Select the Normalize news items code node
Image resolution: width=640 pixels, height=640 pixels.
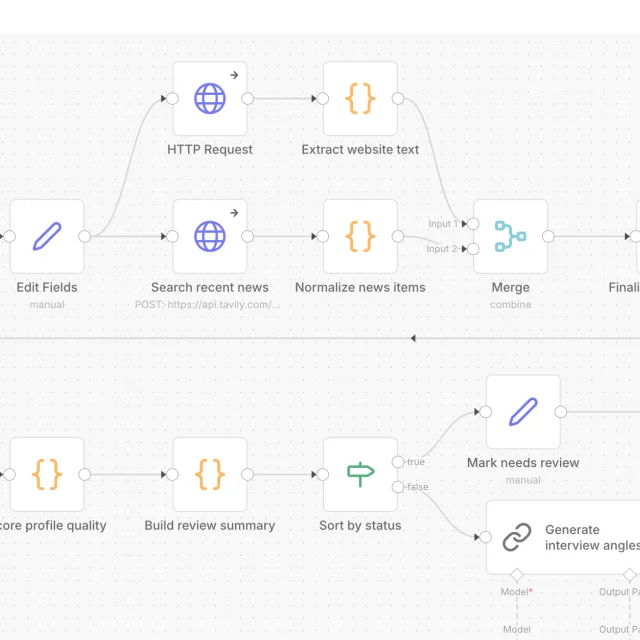point(360,236)
